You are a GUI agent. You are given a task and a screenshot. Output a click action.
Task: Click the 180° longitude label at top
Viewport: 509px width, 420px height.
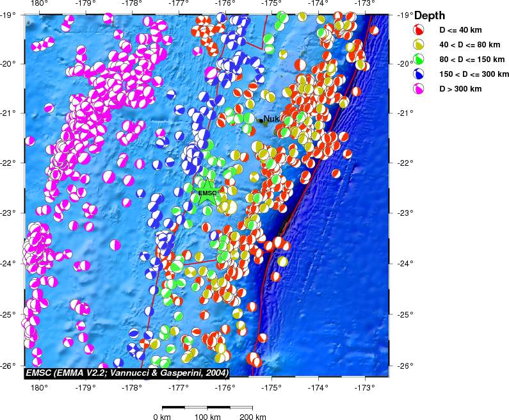point(41,4)
